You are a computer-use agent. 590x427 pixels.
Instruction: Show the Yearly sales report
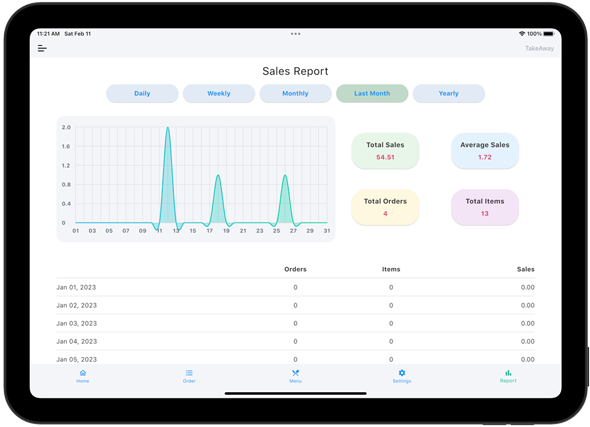449,93
